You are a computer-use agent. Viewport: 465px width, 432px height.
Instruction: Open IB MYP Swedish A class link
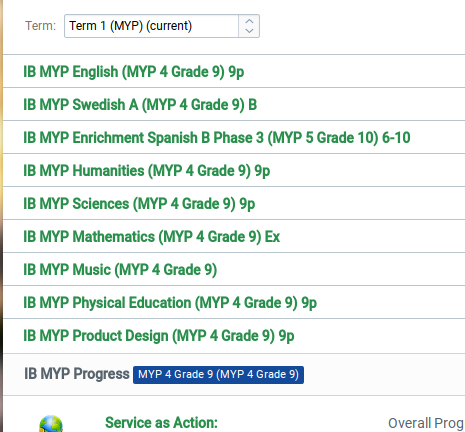point(140,105)
